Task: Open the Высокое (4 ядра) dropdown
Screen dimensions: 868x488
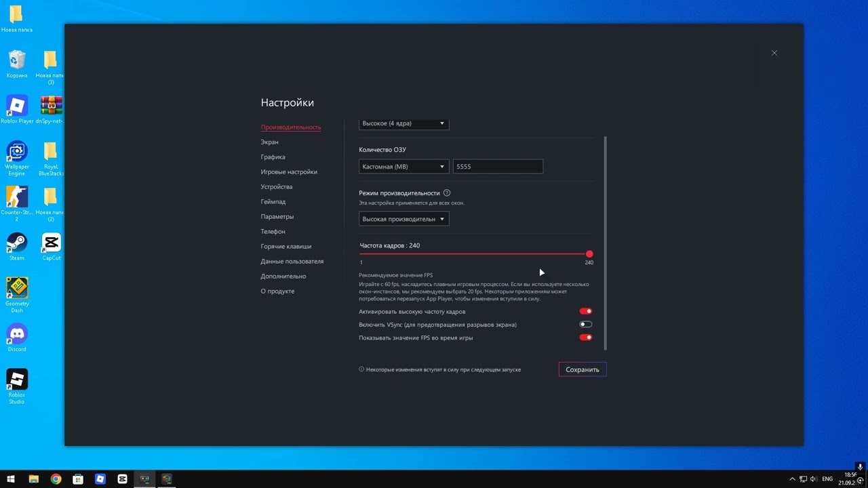Action: pyautogui.click(x=403, y=123)
